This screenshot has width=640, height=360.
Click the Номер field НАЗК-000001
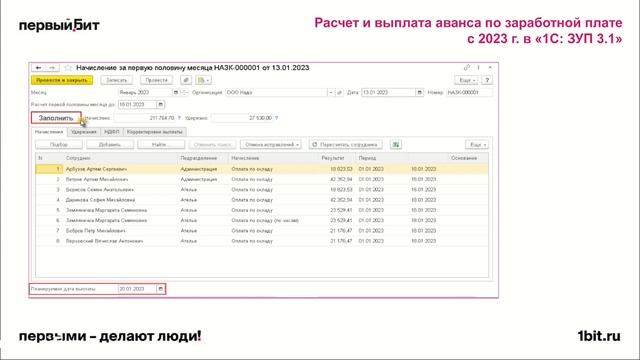[x=469, y=93]
